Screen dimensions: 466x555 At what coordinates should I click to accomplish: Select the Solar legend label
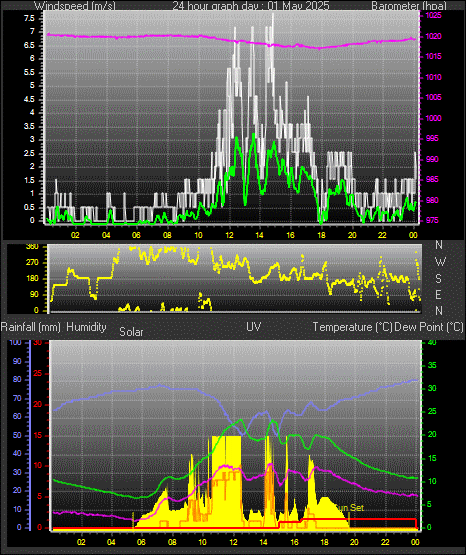click(131, 332)
